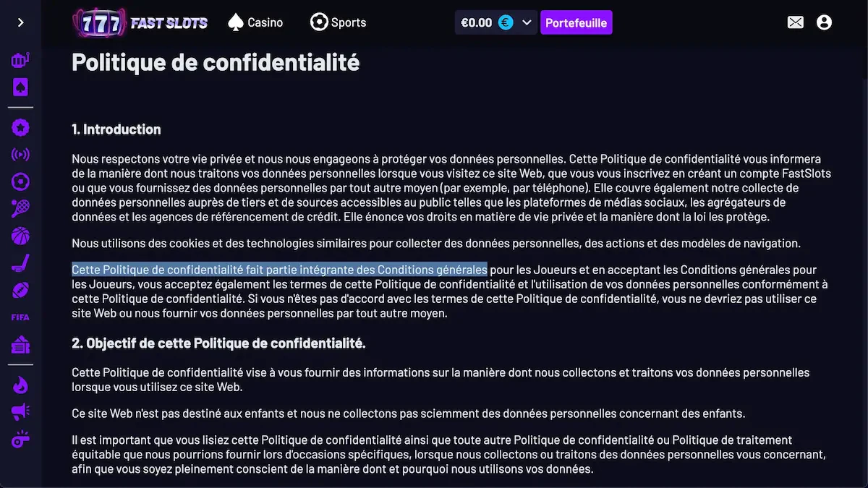Click the hot games flame icon

(x=20, y=385)
